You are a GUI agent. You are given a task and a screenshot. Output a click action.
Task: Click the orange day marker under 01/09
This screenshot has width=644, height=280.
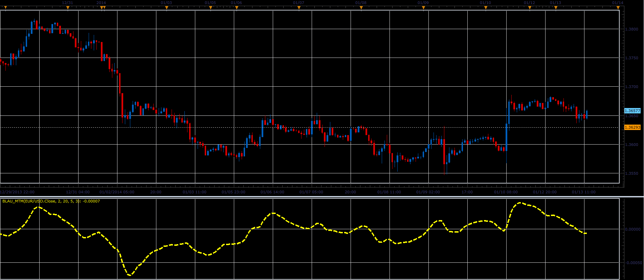(x=423, y=7)
